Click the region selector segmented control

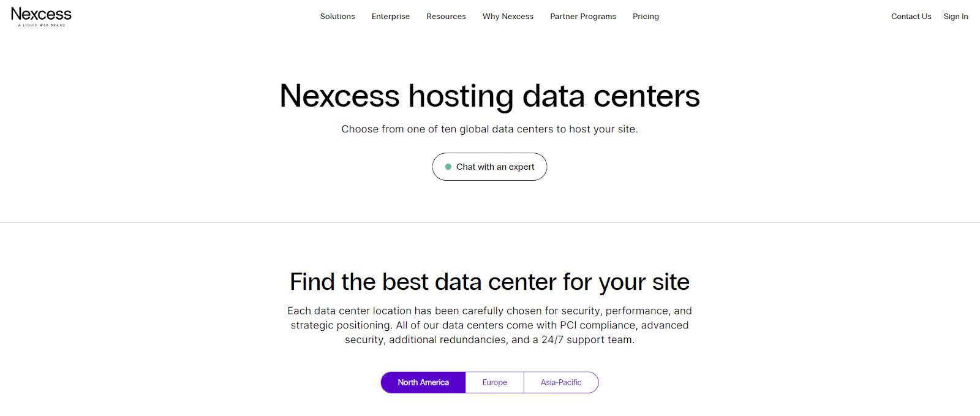click(490, 382)
